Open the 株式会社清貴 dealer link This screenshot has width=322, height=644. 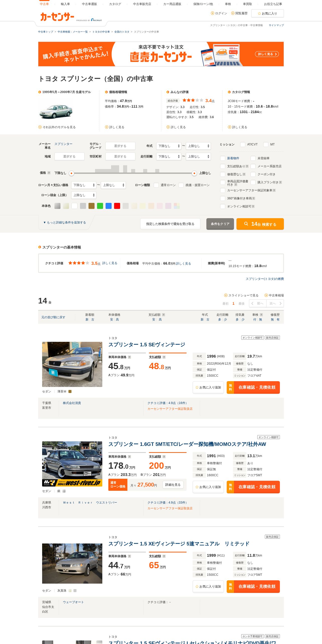(72, 403)
